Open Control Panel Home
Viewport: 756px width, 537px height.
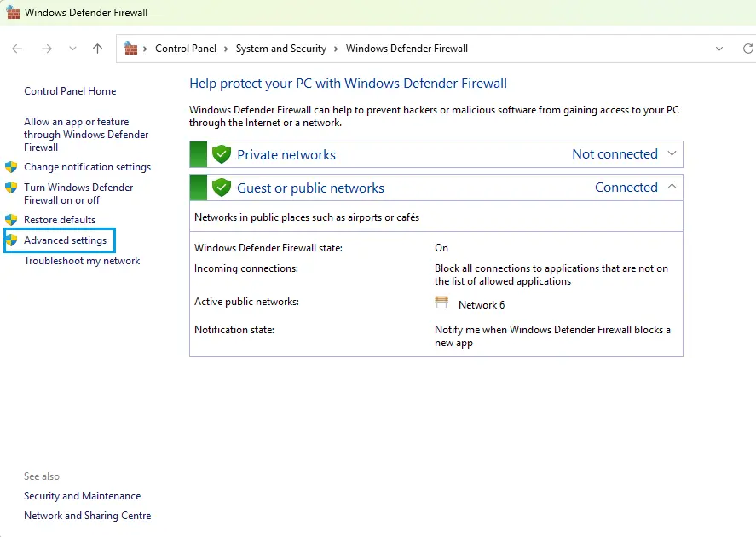point(70,91)
